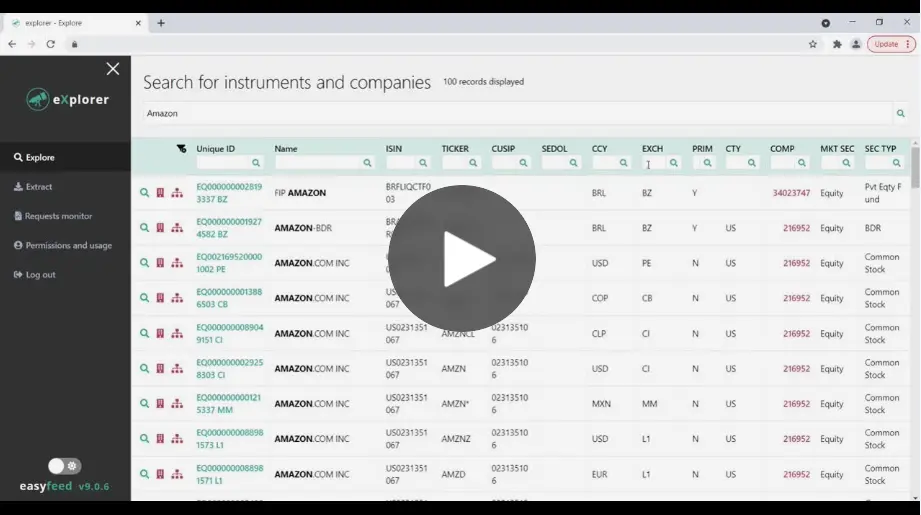Screen dimensions: 921x515
Task: Click the search field containing Amazon
Action: (x=517, y=113)
